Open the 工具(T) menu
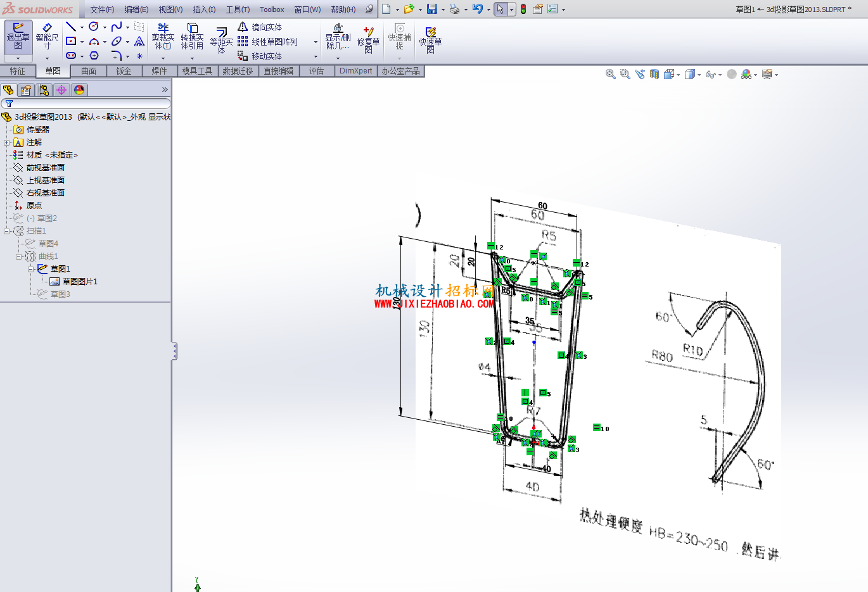This screenshot has width=868, height=592. 238,9
